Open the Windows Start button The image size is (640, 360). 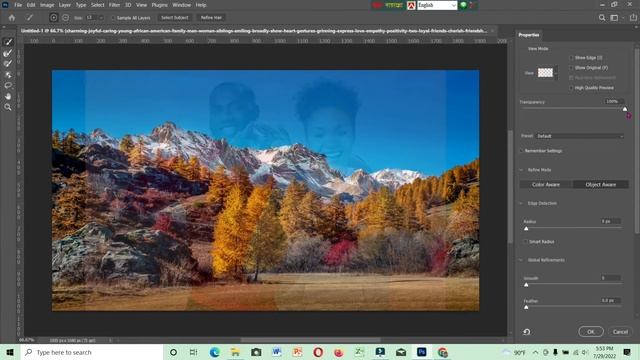tap(10, 352)
